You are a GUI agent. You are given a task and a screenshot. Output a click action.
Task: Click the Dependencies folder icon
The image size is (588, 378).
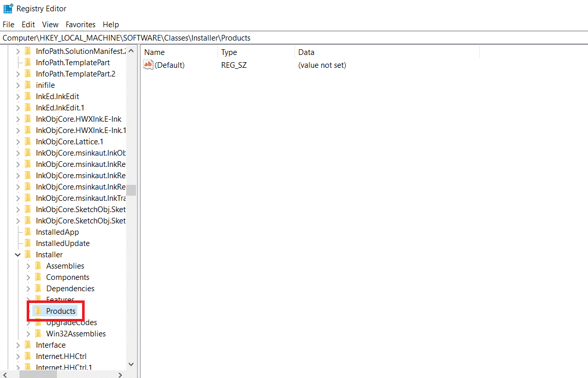[38, 288]
